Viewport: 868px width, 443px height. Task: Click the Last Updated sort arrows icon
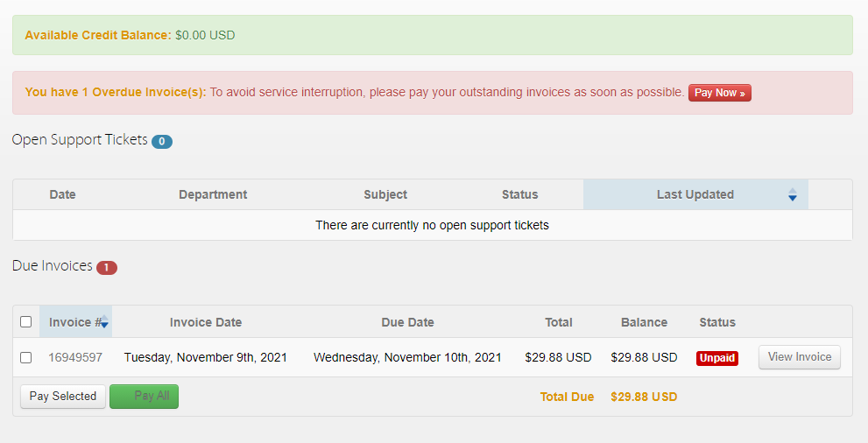[x=792, y=194]
